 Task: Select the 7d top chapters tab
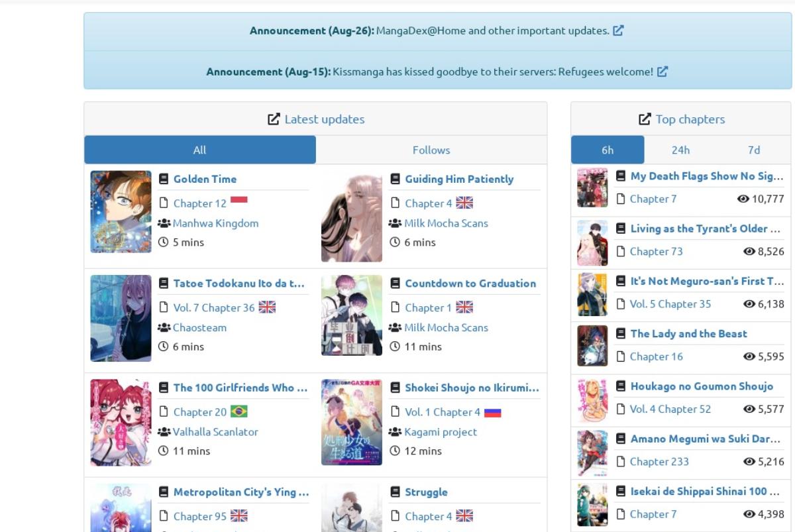[x=754, y=150]
